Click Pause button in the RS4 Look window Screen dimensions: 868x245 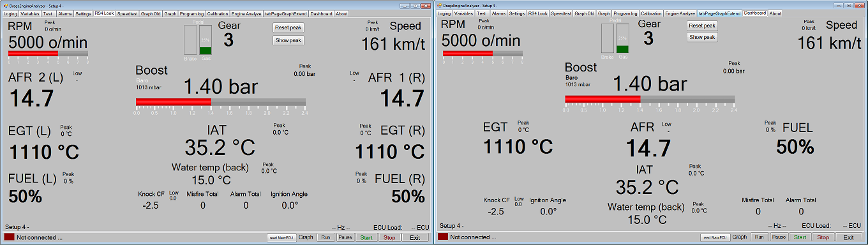point(345,237)
